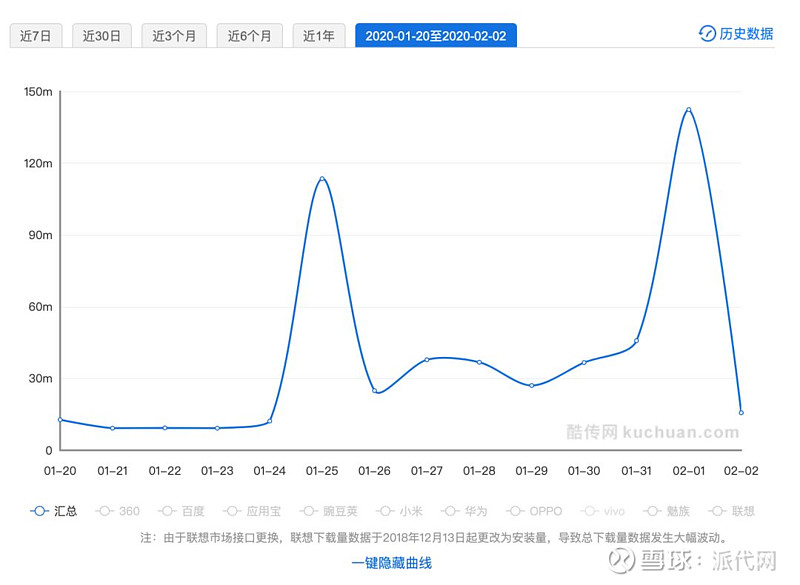Enable the 豌豆荚 legend entry
The width and height of the screenshot is (800, 585).
pyautogui.click(x=328, y=511)
